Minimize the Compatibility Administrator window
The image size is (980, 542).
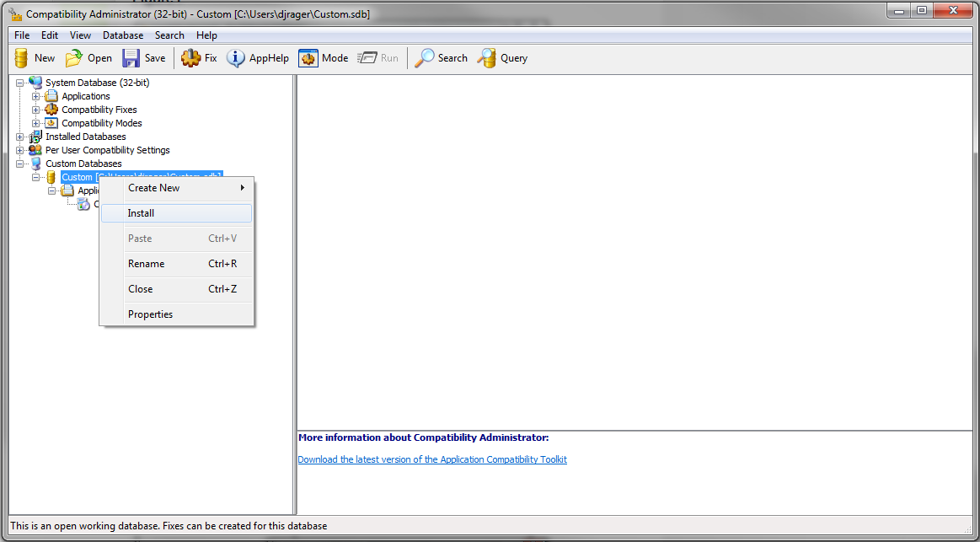(898, 11)
